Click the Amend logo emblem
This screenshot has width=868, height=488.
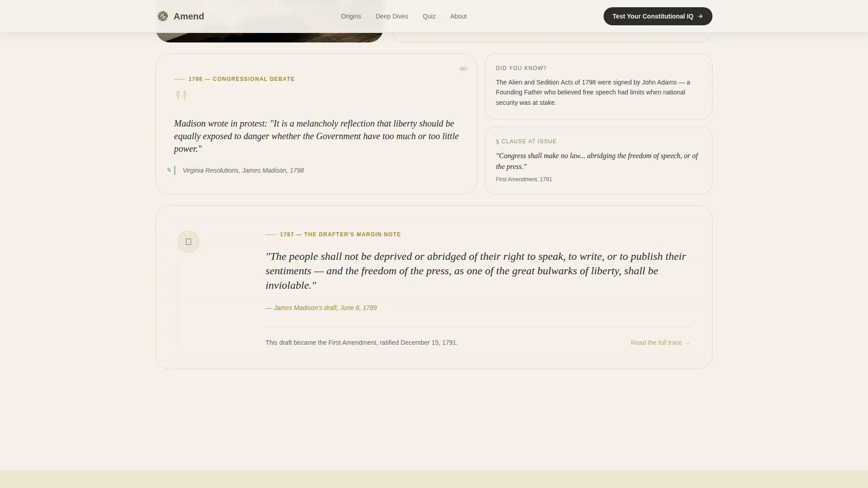point(163,16)
